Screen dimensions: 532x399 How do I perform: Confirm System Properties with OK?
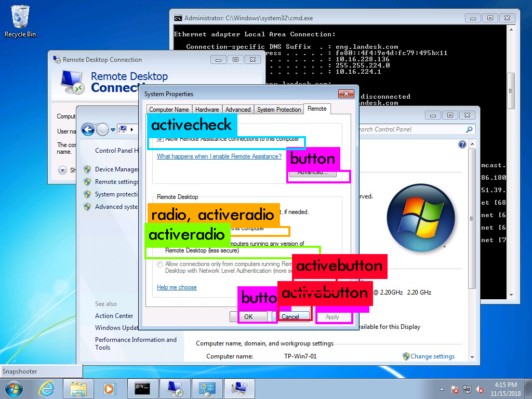248,316
